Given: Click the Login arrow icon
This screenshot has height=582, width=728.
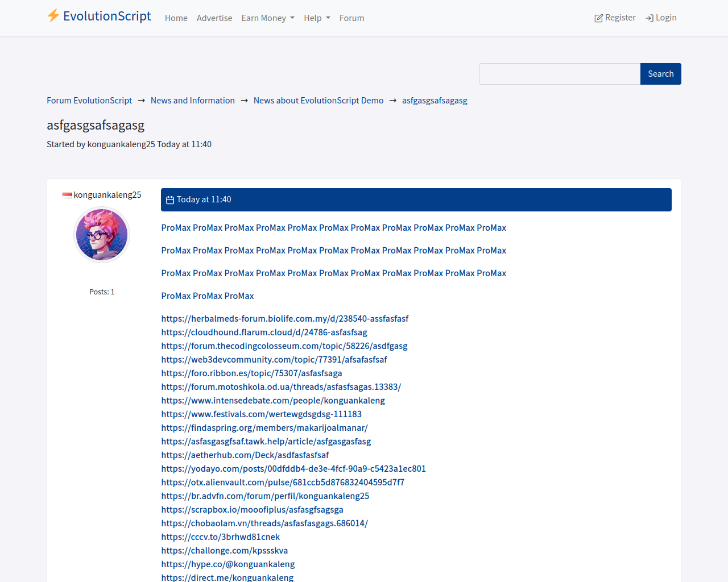Looking at the screenshot, I should click(x=650, y=18).
